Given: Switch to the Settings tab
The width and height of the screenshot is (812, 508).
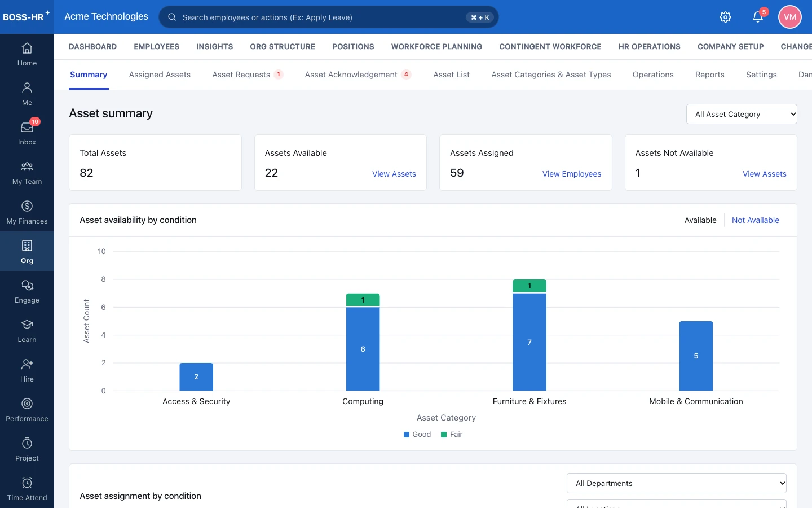Looking at the screenshot, I should (761, 75).
